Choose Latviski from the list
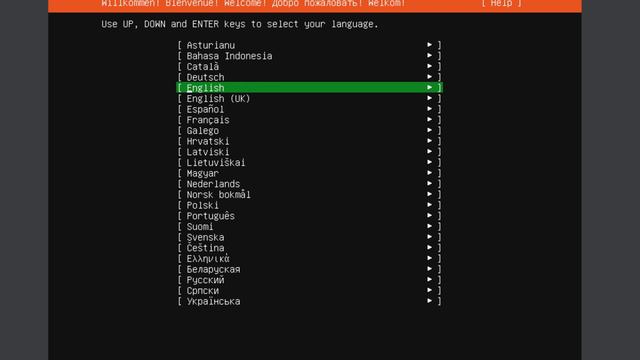The width and height of the screenshot is (640, 360). pyautogui.click(x=309, y=151)
